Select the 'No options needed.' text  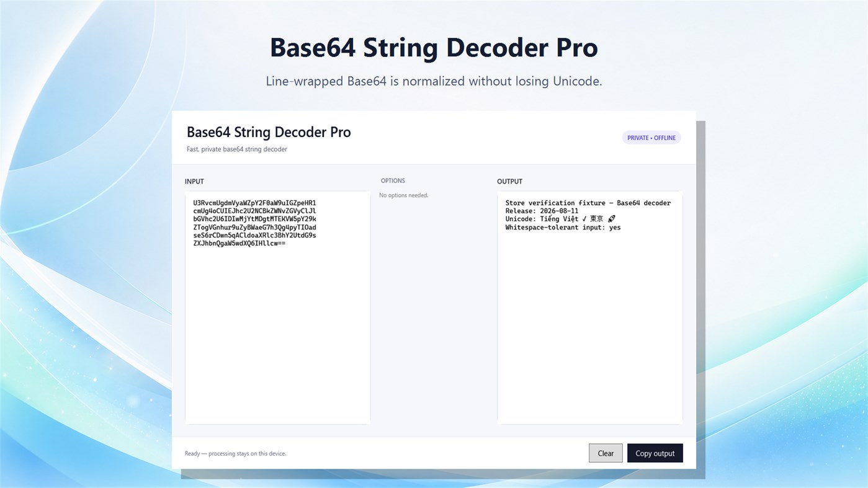point(404,195)
